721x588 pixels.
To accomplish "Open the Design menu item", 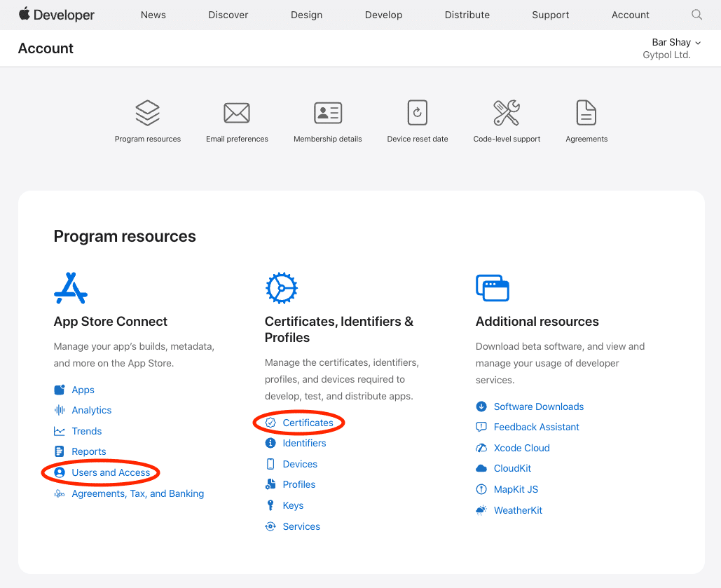I will click(306, 15).
